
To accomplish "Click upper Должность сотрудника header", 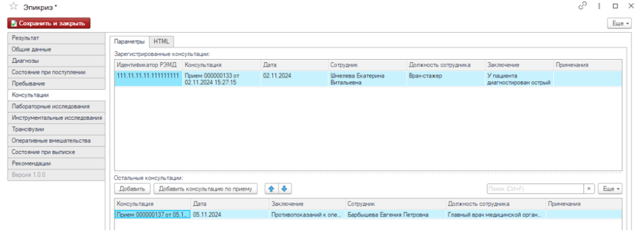I will tap(446, 65).
